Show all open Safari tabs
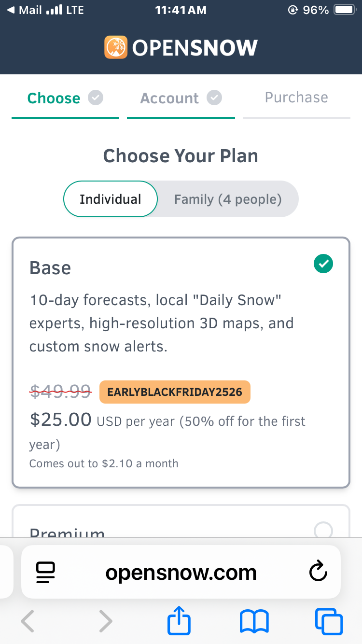 (329, 621)
